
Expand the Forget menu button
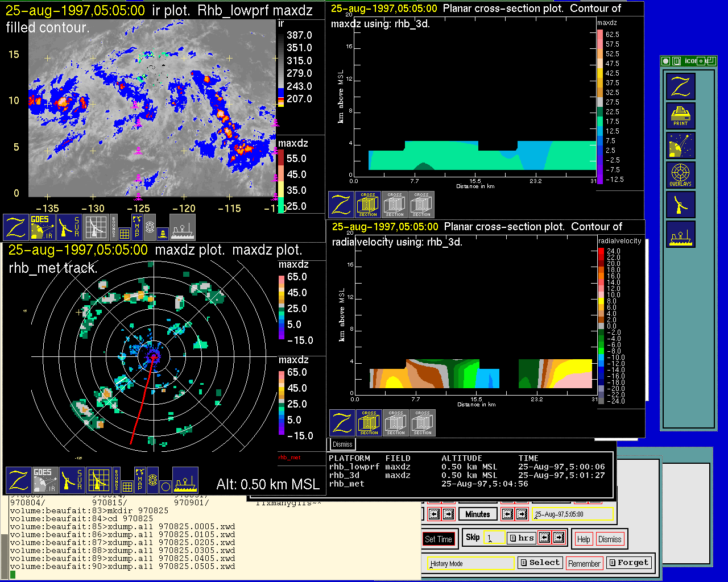pos(628,563)
